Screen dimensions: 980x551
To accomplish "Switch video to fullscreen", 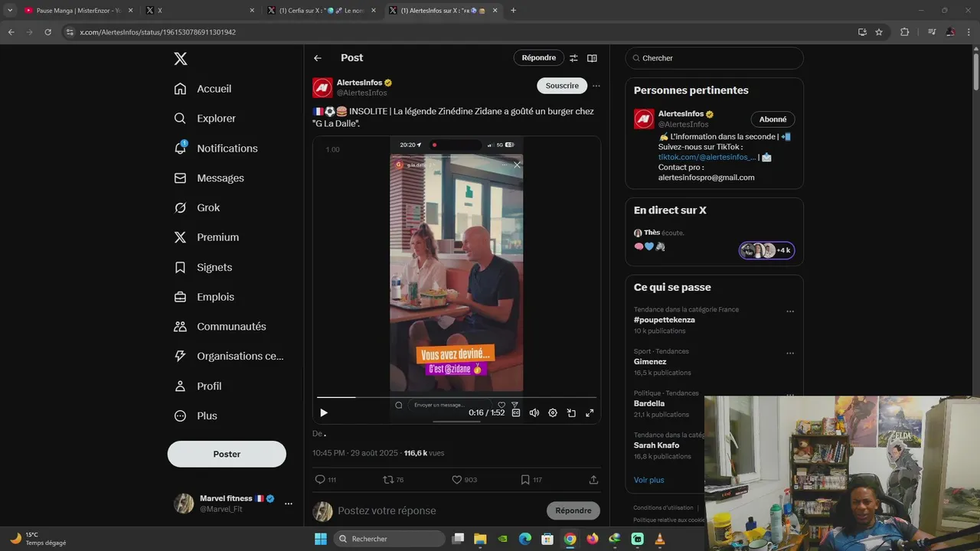I will (x=590, y=412).
